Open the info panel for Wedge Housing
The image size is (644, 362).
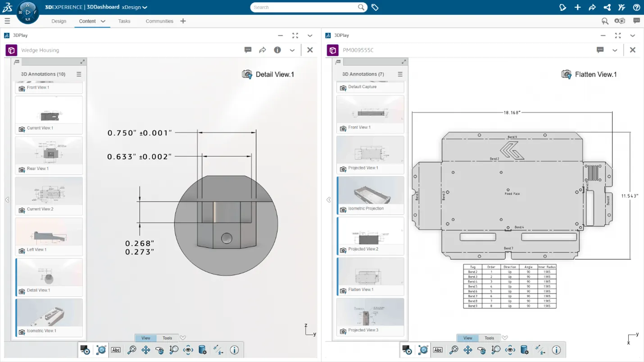click(277, 50)
